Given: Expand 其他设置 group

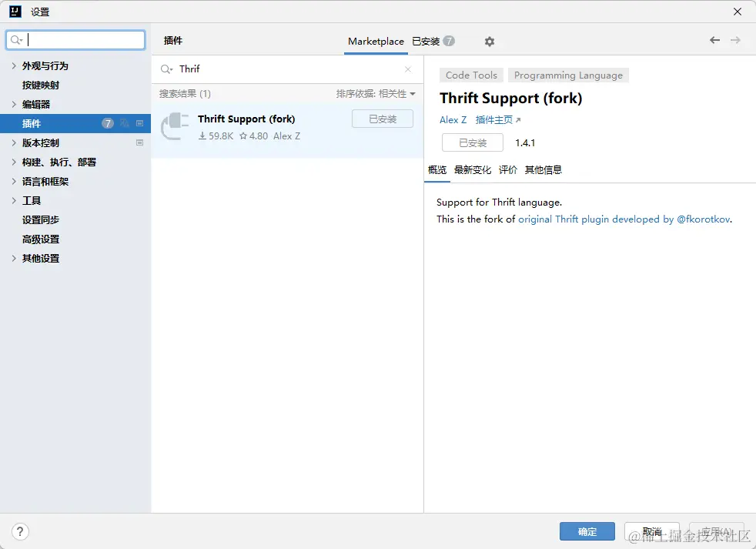Looking at the screenshot, I should (x=14, y=259).
